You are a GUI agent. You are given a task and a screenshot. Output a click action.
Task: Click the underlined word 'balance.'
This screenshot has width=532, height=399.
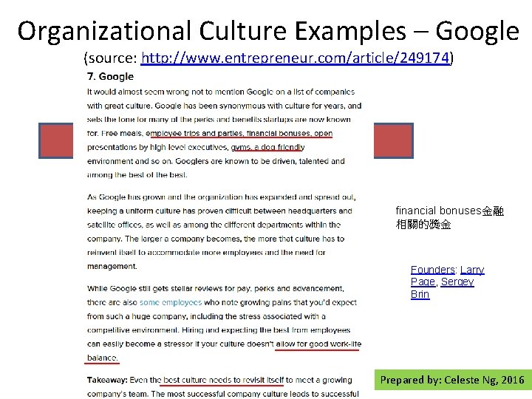103,358
